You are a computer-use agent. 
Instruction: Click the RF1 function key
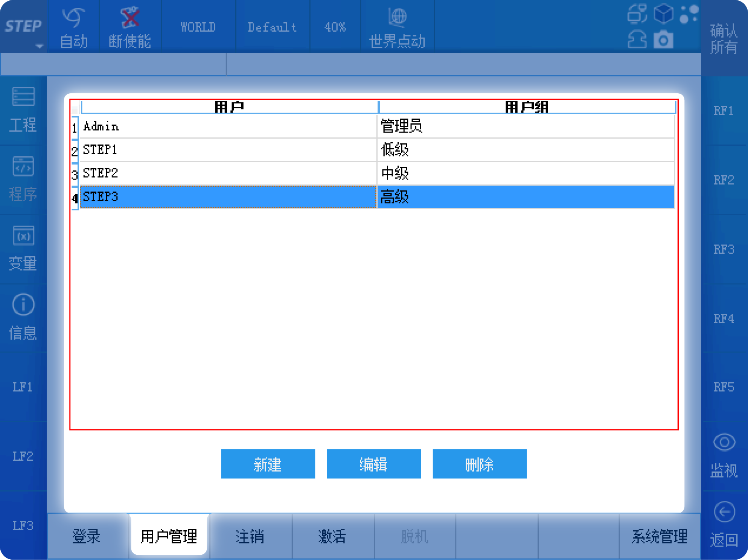pos(724,111)
